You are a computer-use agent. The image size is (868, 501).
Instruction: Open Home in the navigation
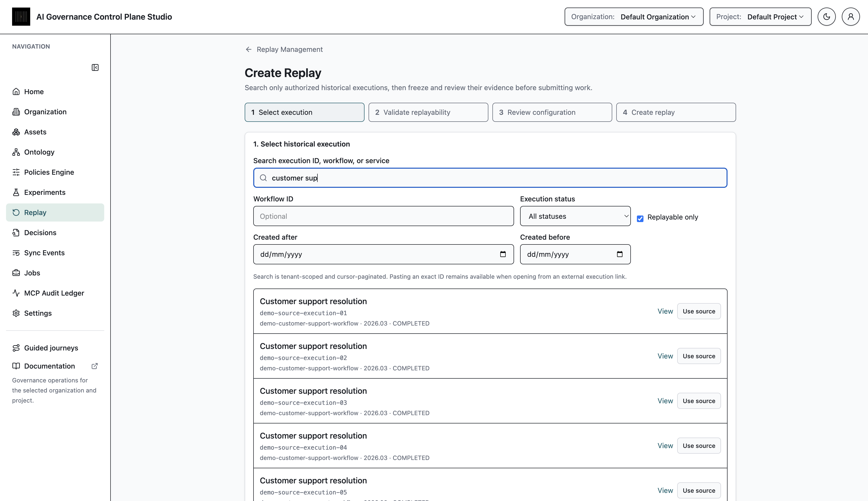coord(55,92)
